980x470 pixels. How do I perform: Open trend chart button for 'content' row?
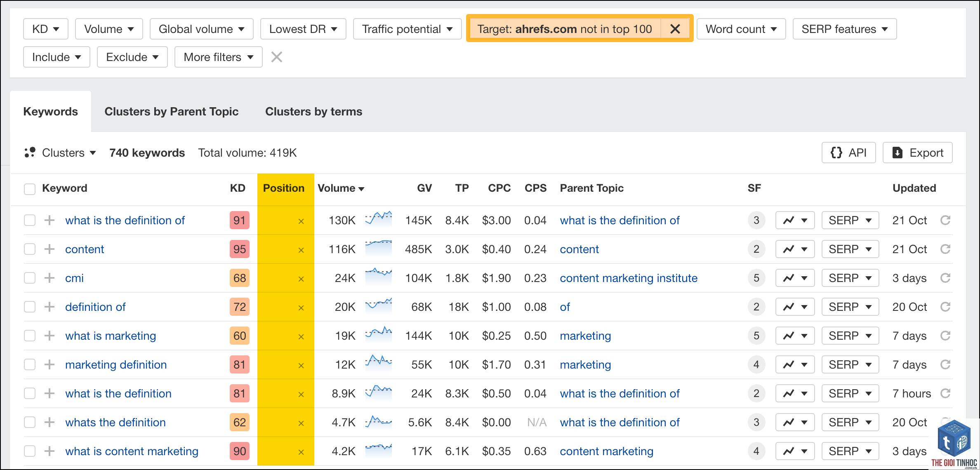(x=795, y=249)
